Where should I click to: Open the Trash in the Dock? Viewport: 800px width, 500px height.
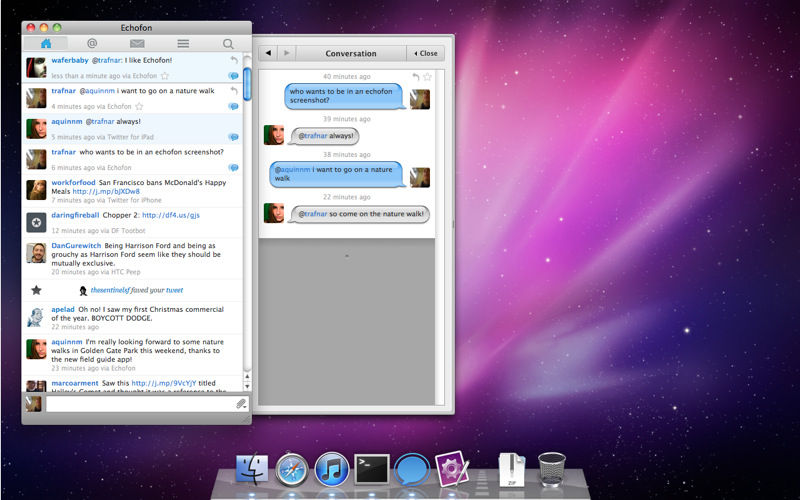pyautogui.click(x=552, y=469)
